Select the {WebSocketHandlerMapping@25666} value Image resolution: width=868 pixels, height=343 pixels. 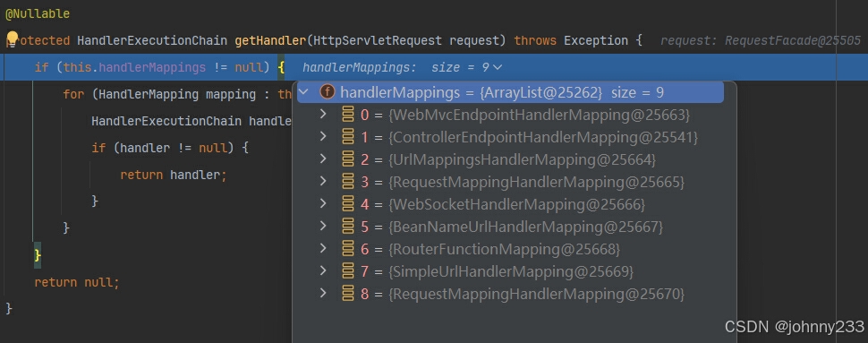(x=517, y=205)
